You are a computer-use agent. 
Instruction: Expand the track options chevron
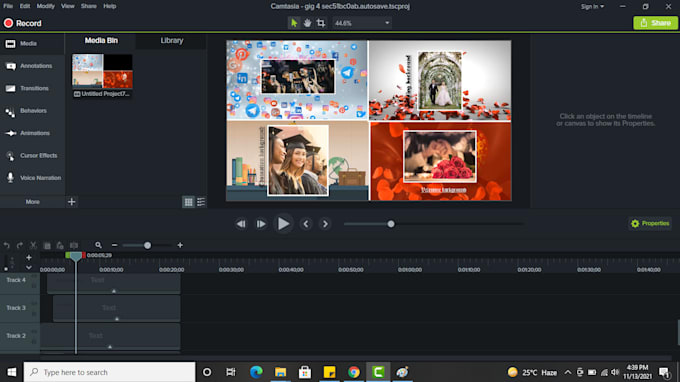click(x=29, y=267)
